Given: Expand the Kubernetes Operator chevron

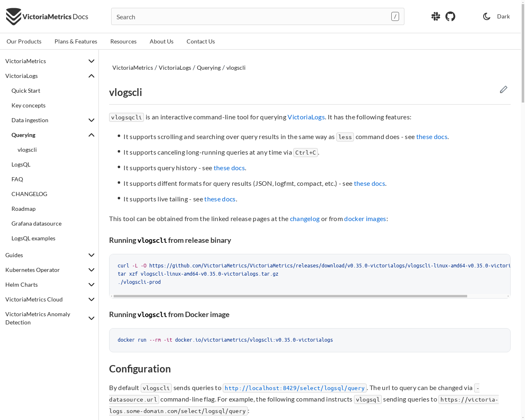Looking at the screenshot, I should (x=91, y=270).
